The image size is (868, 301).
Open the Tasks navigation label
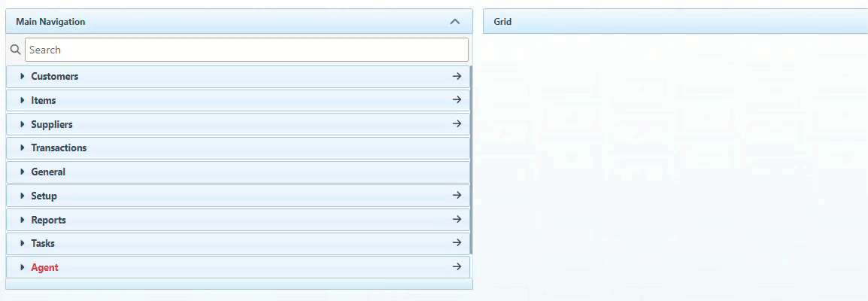pyautogui.click(x=42, y=243)
